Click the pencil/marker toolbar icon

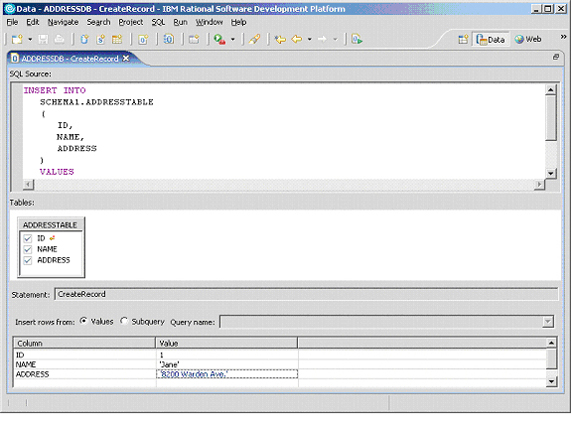pos(254,39)
